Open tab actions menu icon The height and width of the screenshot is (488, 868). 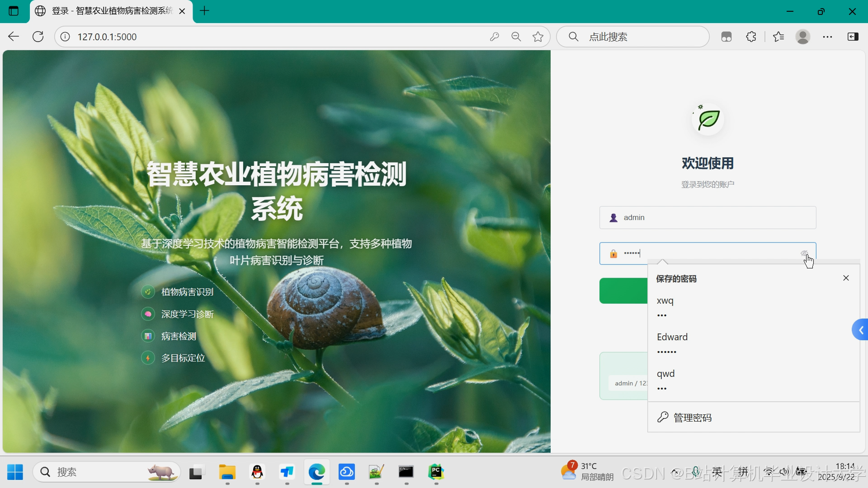(x=14, y=11)
